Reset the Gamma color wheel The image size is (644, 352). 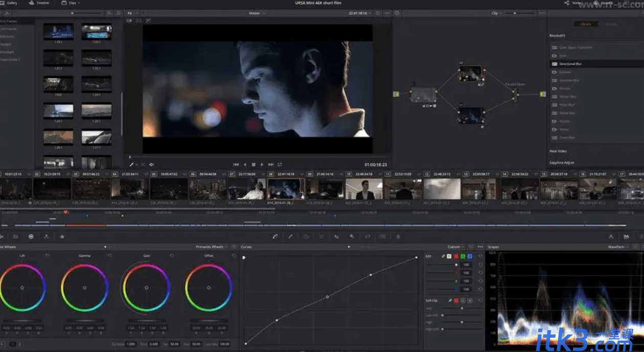click(109, 255)
